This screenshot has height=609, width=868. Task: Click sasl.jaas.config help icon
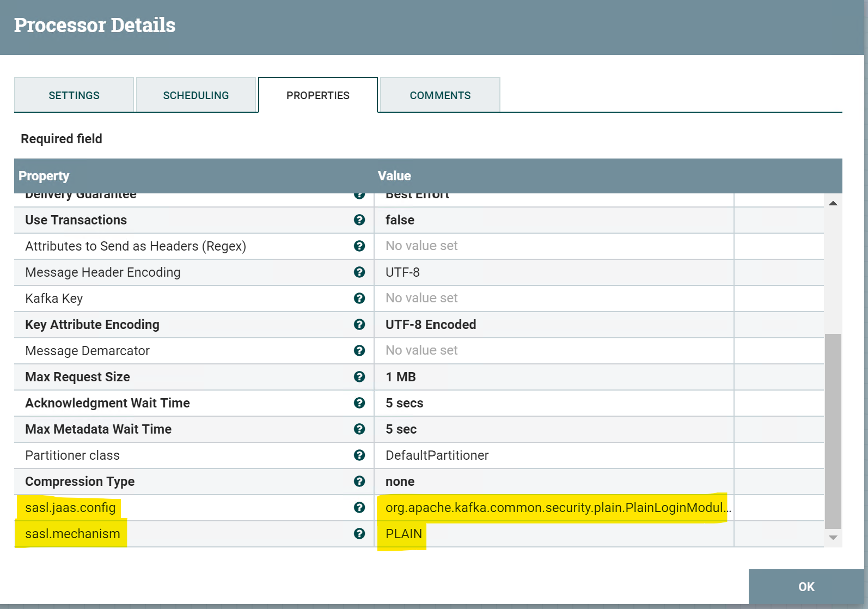[359, 507]
